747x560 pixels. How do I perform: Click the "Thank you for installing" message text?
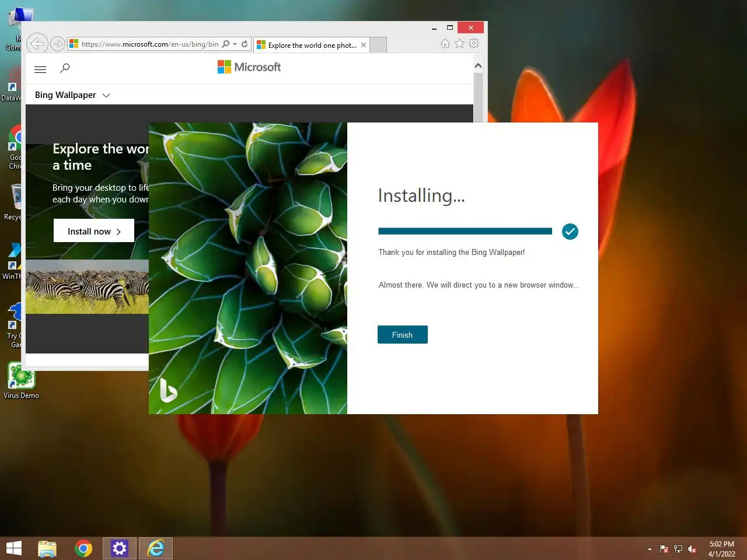pos(452,252)
